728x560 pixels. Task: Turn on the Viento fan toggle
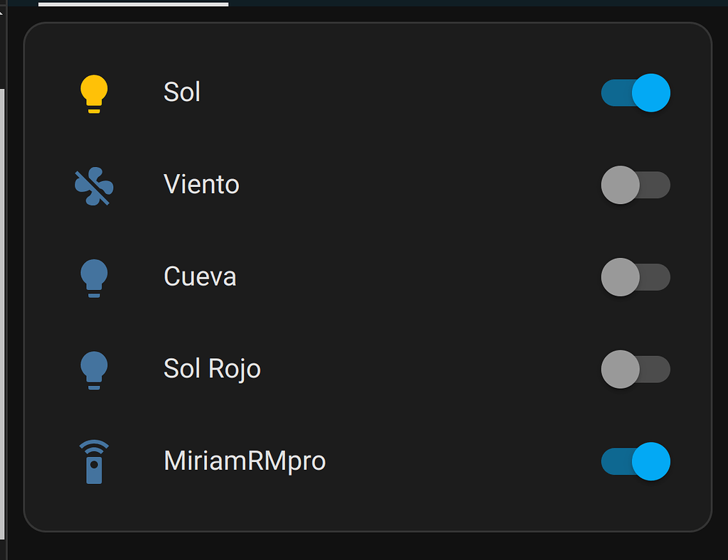(x=636, y=185)
